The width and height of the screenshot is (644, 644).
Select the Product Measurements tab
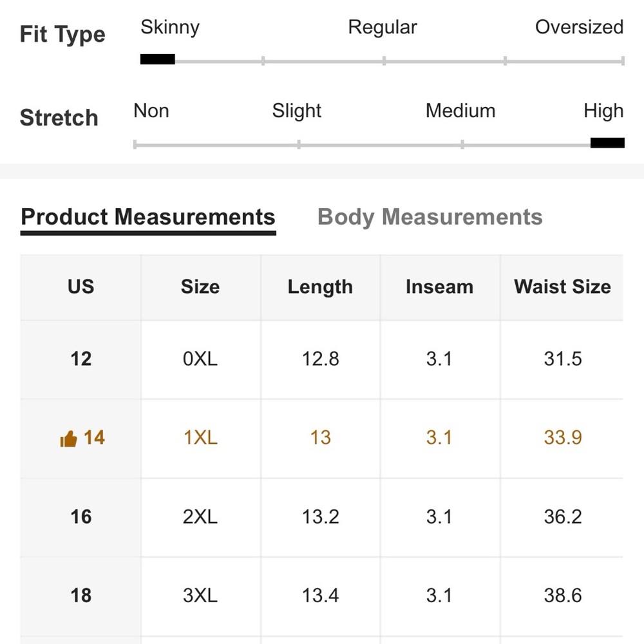tap(148, 217)
